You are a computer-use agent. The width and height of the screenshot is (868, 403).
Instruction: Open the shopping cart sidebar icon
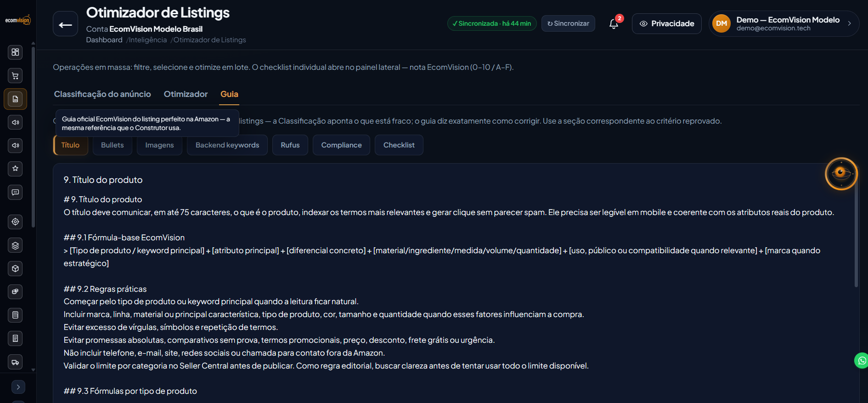click(15, 75)
